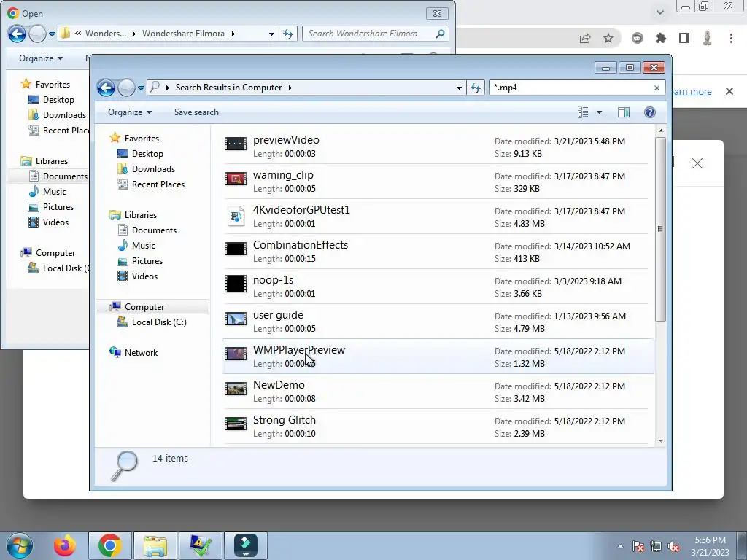The image size is (747, 560).
Task: Select the warning_clip video icon
Action: [x=236, y=179]
